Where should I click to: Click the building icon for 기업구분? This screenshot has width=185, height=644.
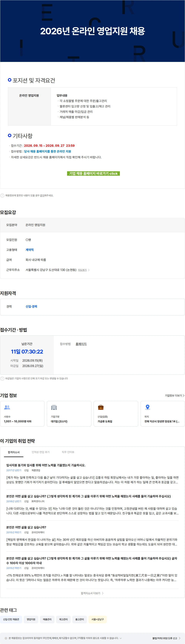(54, 407)
